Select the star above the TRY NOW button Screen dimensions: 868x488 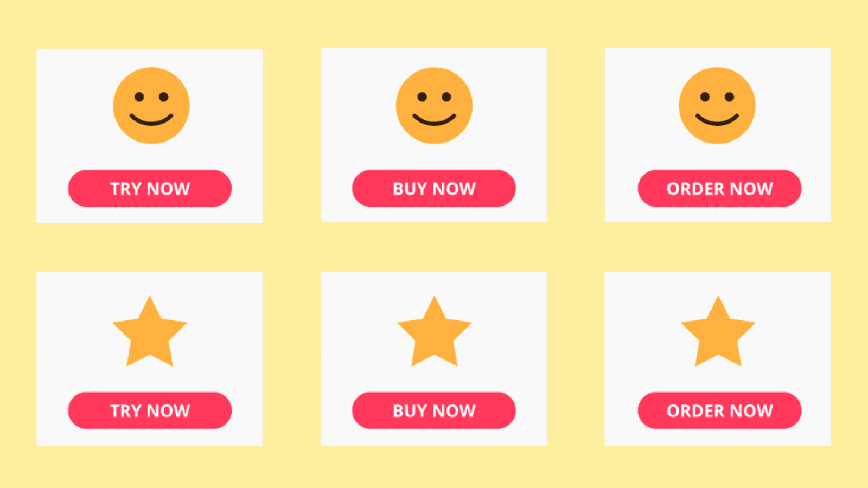(x=150, y=331)
